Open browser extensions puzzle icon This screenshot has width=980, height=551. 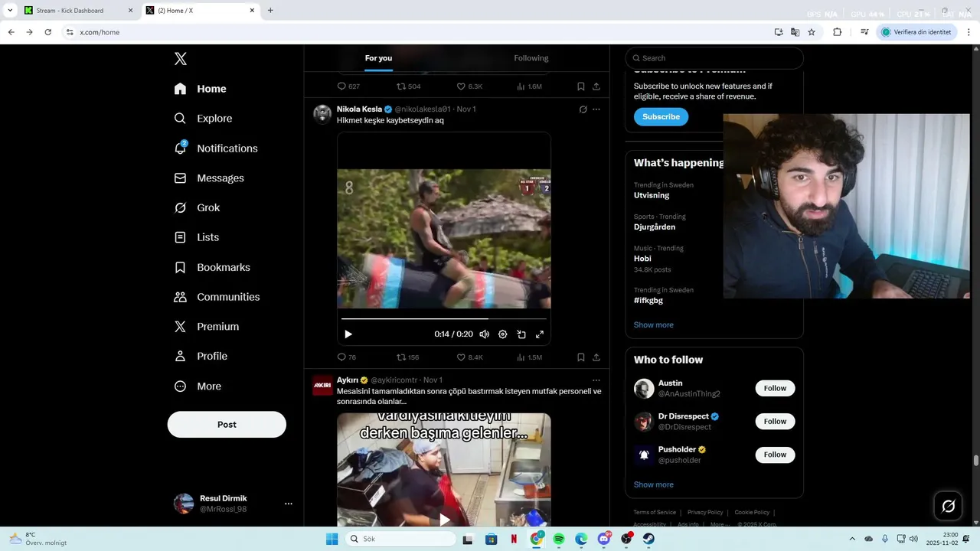tap(837, 32)
